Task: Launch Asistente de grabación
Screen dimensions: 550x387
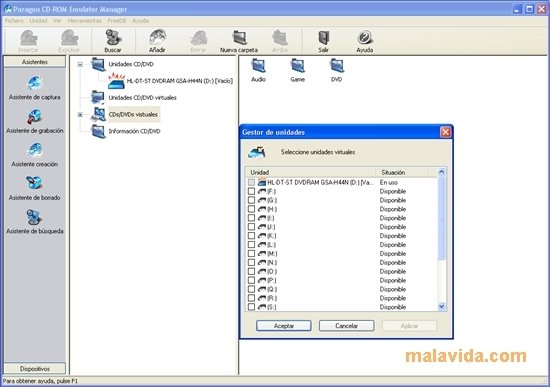Action: [x=34, y=121]
